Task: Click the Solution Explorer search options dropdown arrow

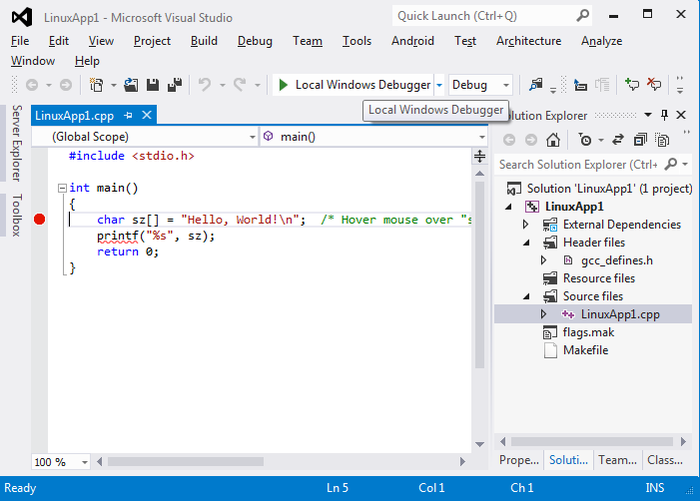Action: 685,164
